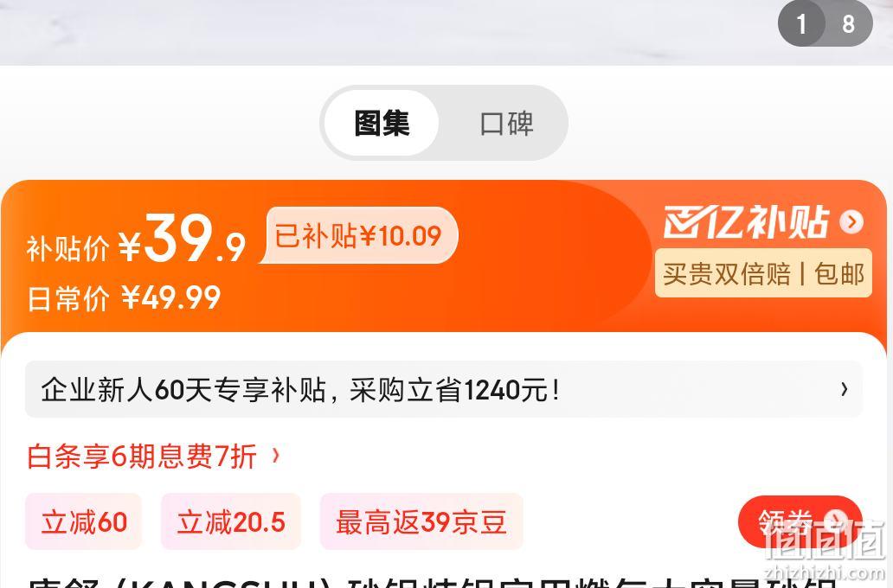
Task: Switch to the 口碑 tab
Action: tap(506, 124)
